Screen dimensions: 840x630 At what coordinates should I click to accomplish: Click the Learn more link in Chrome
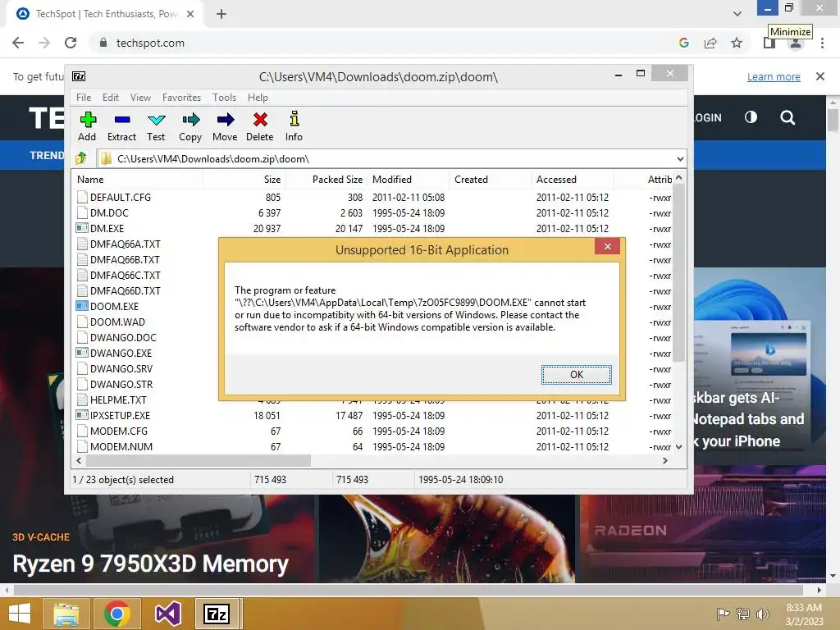(774, 76)
